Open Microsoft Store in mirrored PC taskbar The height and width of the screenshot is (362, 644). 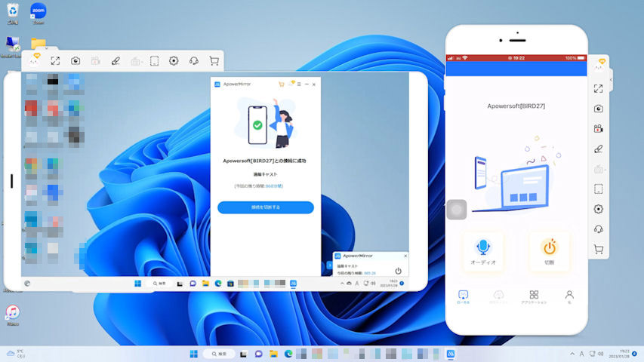tap(230, 284)
